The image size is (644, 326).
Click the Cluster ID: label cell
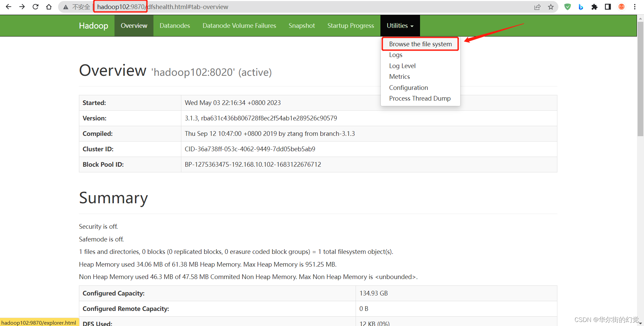pyautogui.click(x=130, y=149)
